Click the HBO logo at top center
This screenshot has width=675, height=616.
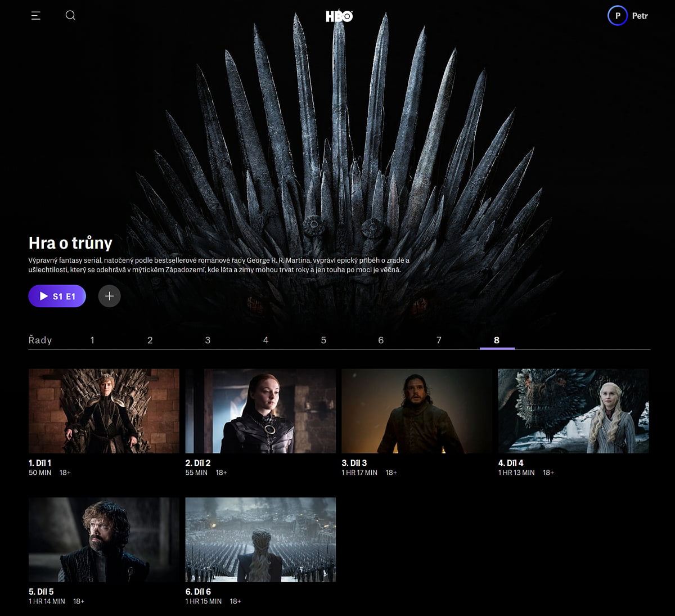[x=340, y=16]
